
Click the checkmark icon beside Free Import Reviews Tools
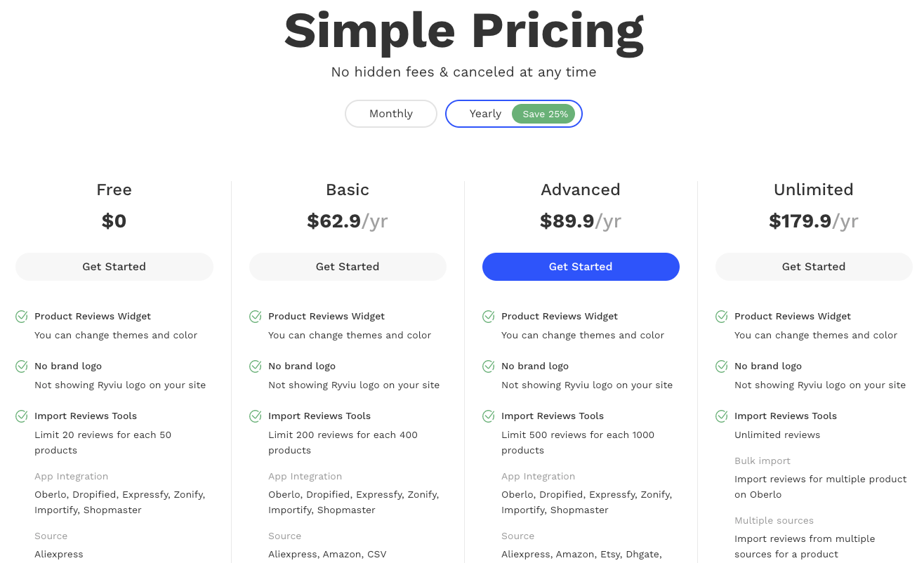(22, 416)
